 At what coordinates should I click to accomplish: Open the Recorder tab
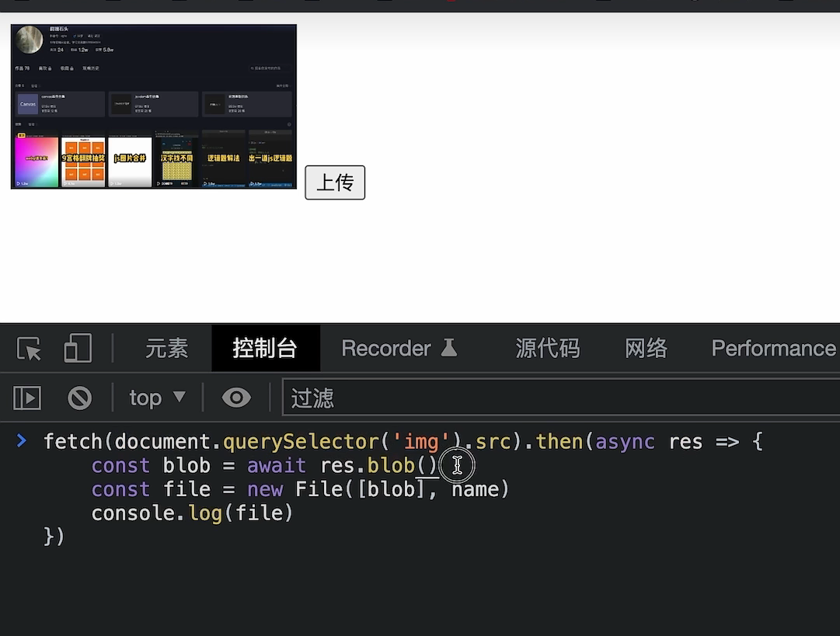(399, 349)
